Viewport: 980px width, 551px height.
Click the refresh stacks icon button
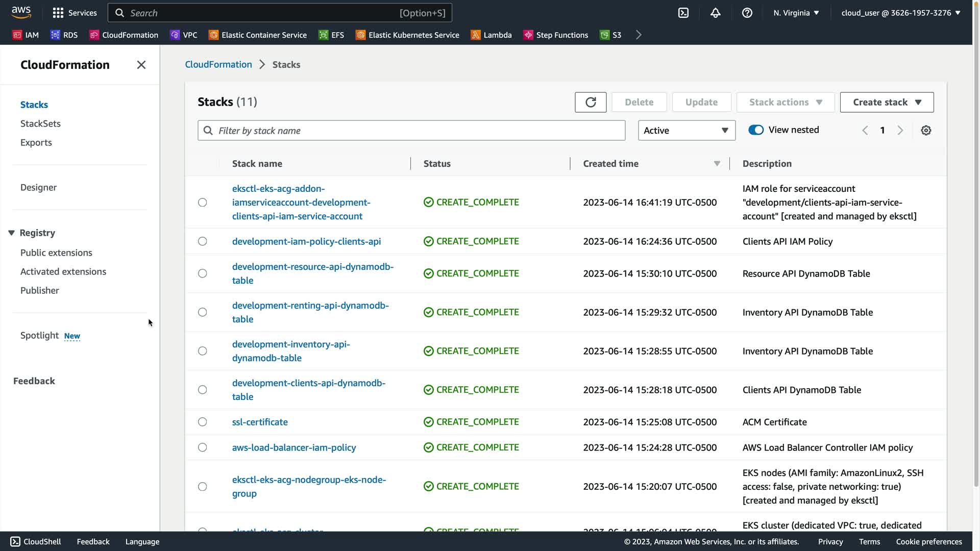(x=591, y=102)
